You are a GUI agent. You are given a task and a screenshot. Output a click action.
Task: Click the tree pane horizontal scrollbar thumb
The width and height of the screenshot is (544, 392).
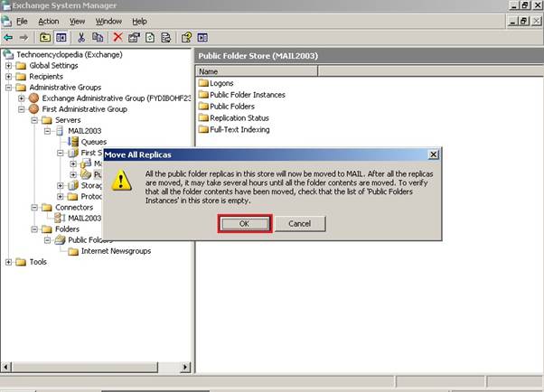(85, 367)
